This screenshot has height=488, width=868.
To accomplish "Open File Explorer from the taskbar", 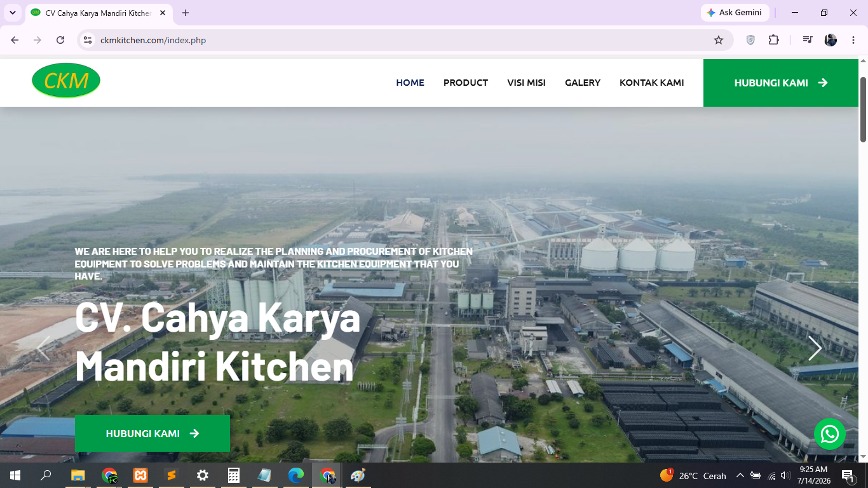I will (78, 475).
